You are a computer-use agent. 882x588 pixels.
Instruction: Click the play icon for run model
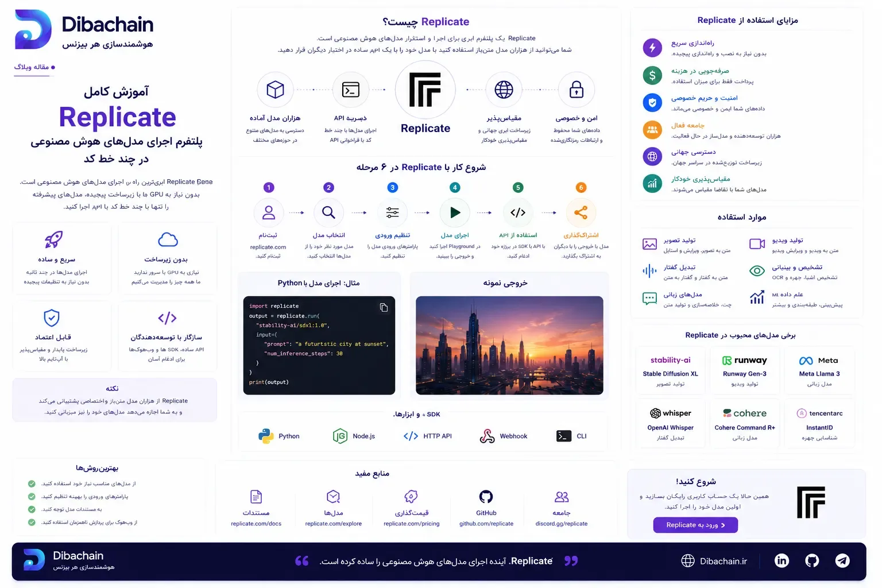(x=455, y=212)
